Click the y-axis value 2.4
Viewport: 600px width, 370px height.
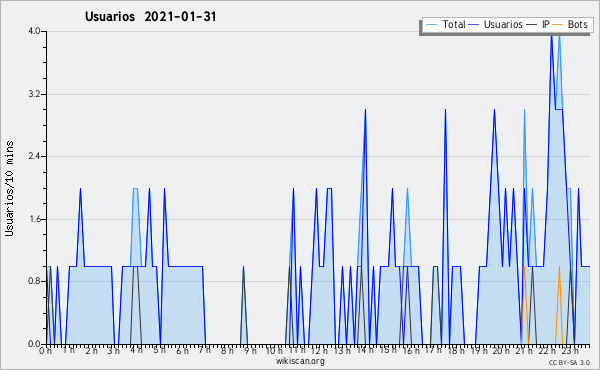coord(34,156)
